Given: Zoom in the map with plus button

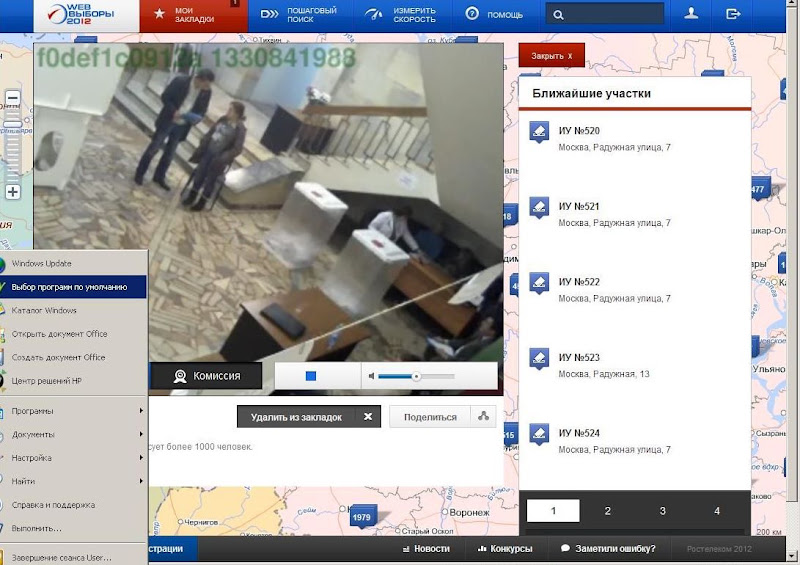Looking at the screenshot, I should [x=13, y=192].
